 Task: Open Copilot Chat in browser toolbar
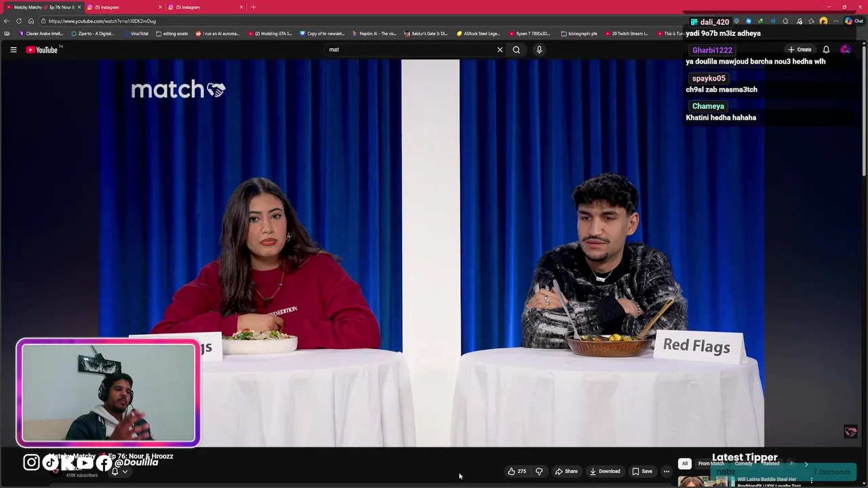pos(854,21)
